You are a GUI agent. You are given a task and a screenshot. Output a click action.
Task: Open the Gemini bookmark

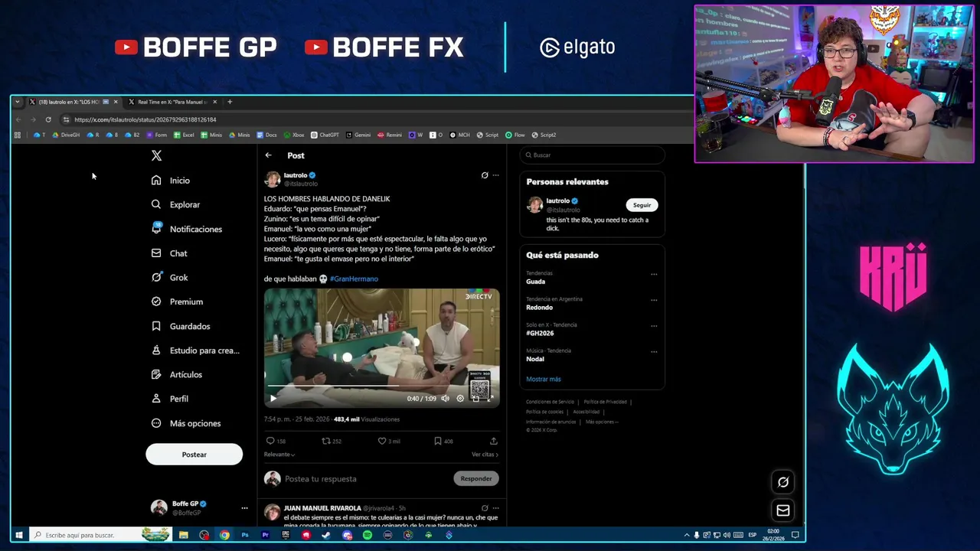[358, 135]
